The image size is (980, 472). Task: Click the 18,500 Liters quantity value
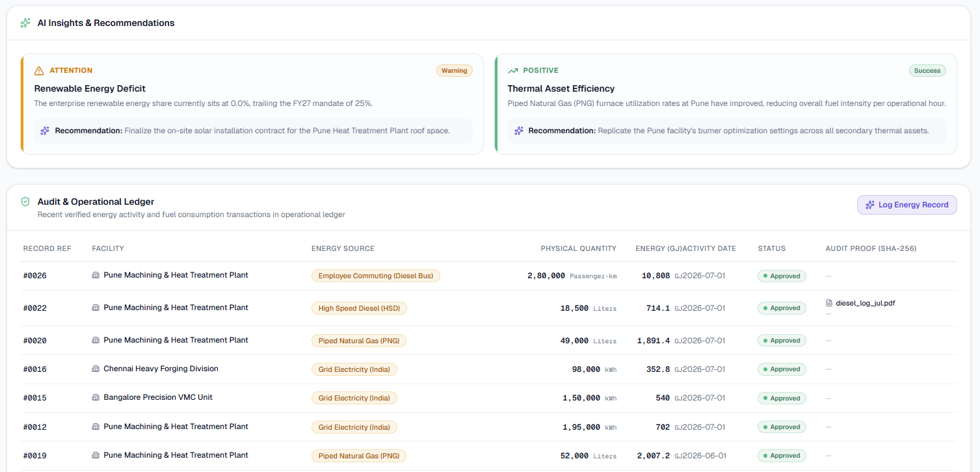589,308
